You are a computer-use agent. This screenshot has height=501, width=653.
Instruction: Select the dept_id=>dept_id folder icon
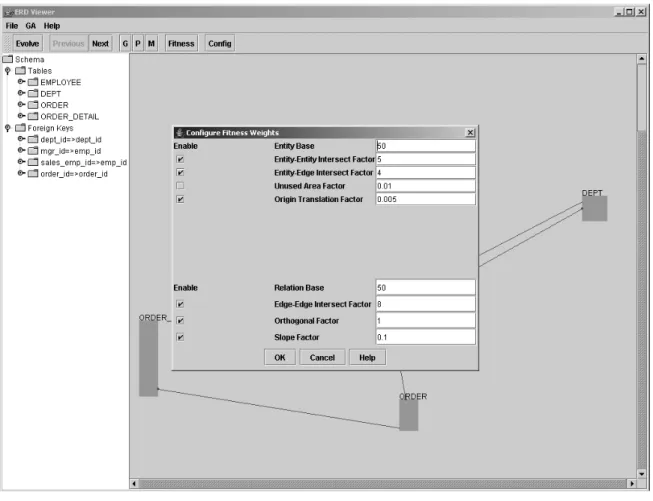coord(33,139)
